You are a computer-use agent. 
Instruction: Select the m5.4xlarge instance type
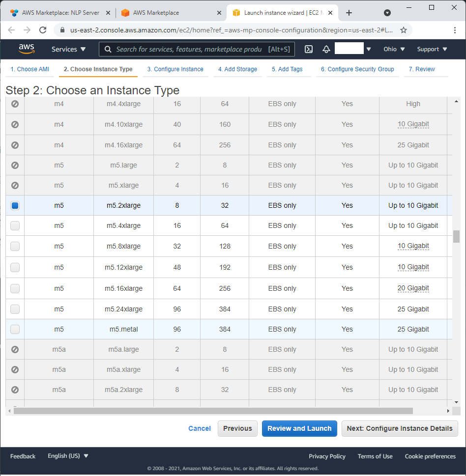tap(15, 225)
